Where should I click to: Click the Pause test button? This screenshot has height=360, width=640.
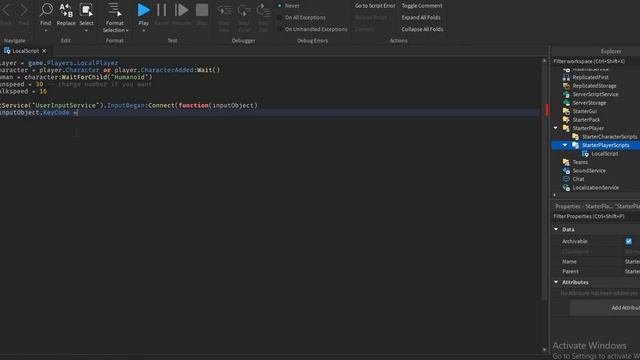[x=162, y=10]
